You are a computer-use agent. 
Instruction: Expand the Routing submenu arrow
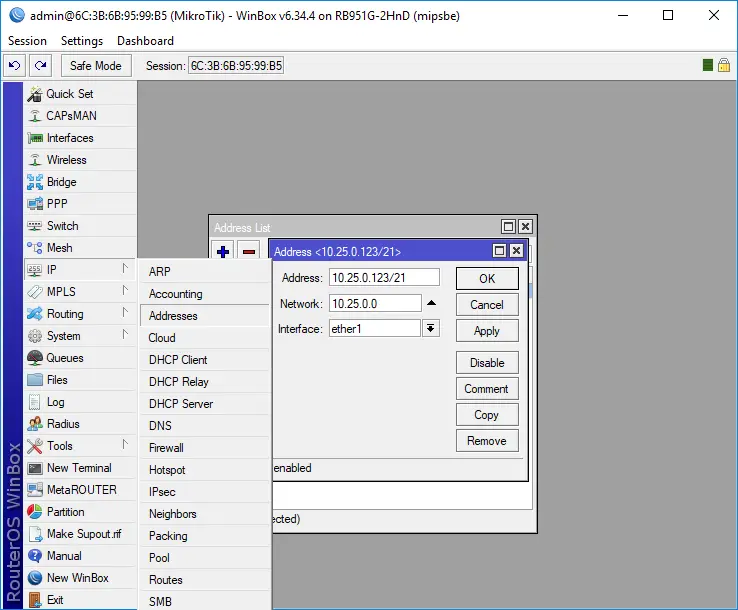click(125, 313)
